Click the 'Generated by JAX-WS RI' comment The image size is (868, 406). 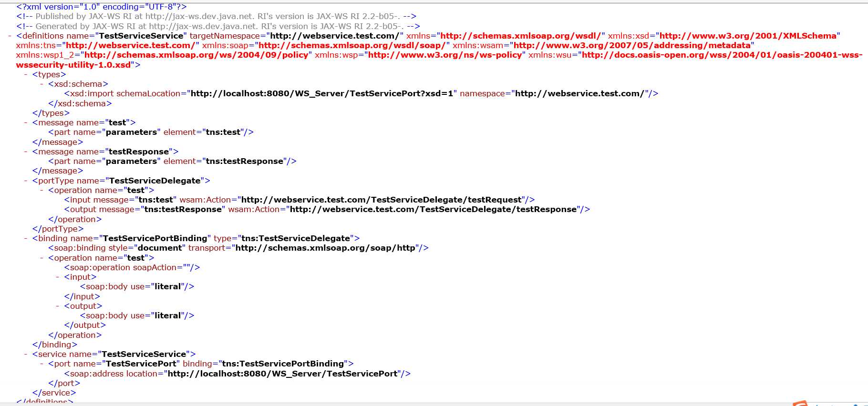218,26
